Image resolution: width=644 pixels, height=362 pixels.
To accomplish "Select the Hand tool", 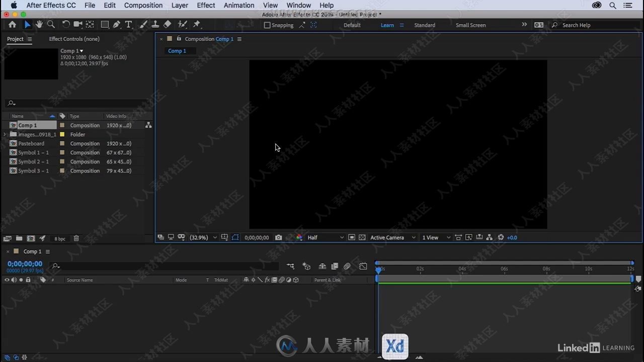I will click(39, 24).
